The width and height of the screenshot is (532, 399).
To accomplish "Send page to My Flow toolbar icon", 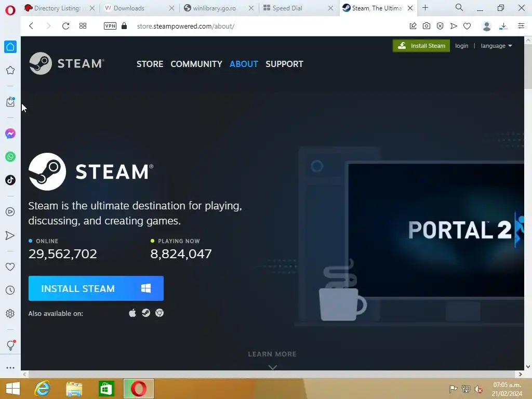I will [454, 26].
